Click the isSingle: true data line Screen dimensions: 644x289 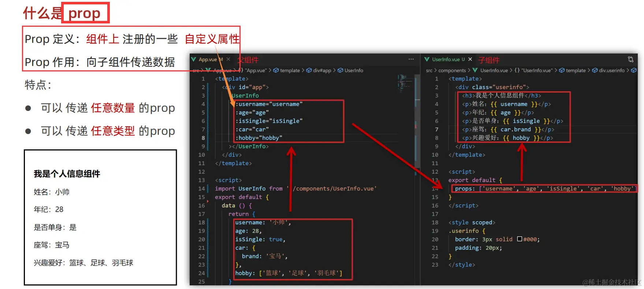click(260, 239)
